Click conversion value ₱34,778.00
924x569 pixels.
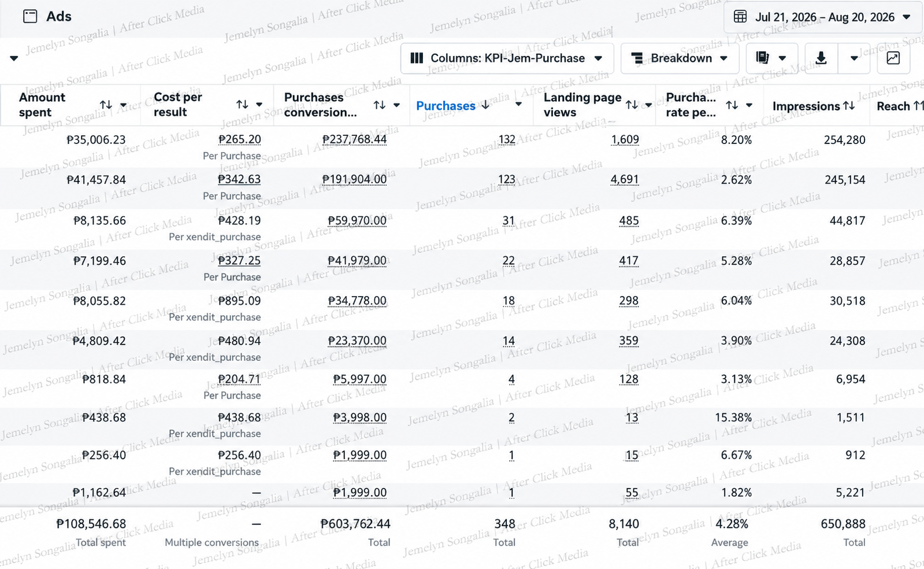point(357,301)
